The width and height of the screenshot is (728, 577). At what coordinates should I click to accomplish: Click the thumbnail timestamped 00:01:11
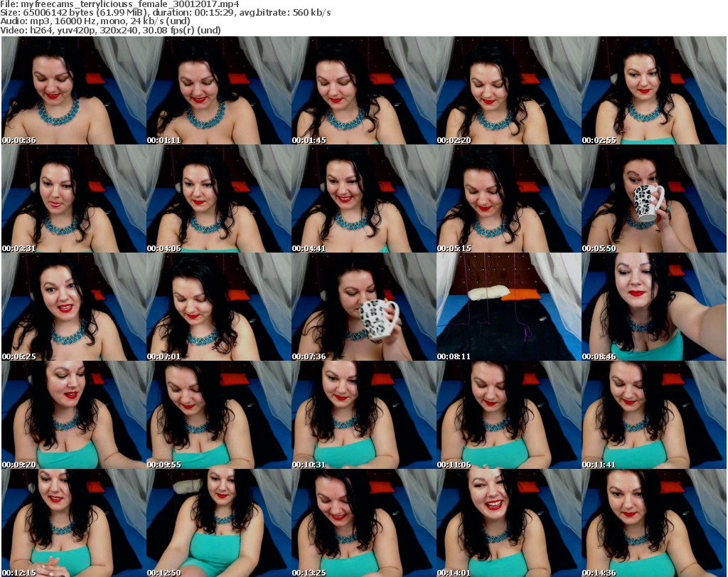(219, 90)
